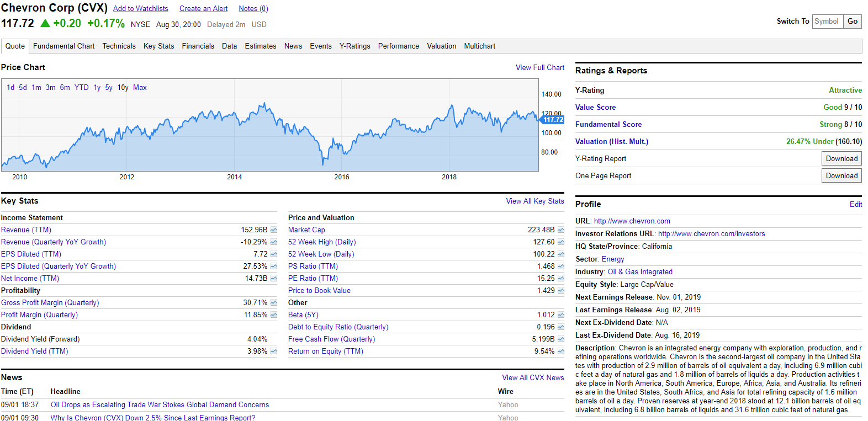The image size is (868, 421).
Task: Open chart icon for Net Income (TTM)
Action: coord(274,279)
